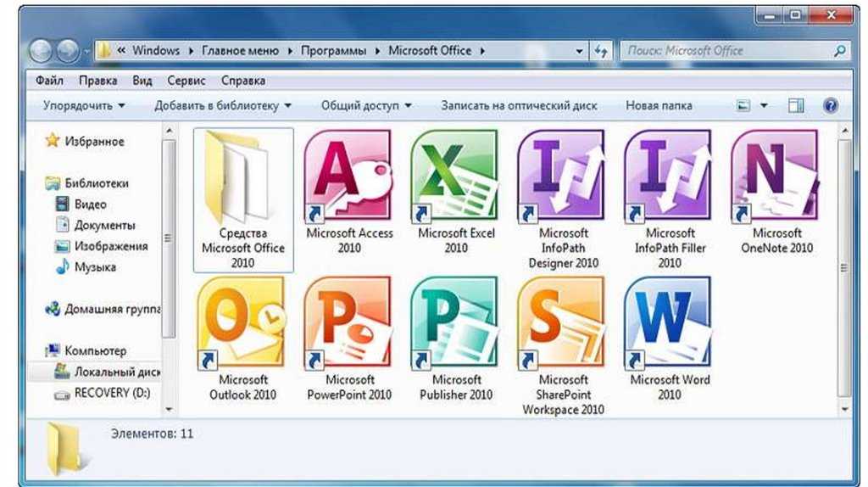Open the Правка menu
The image size is (868, 487).
point(98,81)
